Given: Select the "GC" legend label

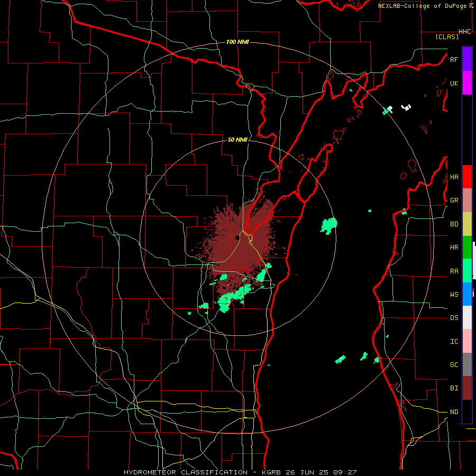Looking at the screenshot, I should coord(454,365).
